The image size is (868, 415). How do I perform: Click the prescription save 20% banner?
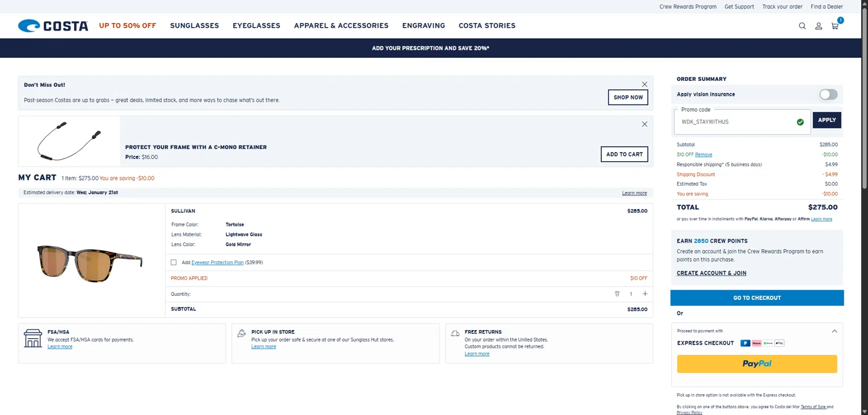pos(431,48)
